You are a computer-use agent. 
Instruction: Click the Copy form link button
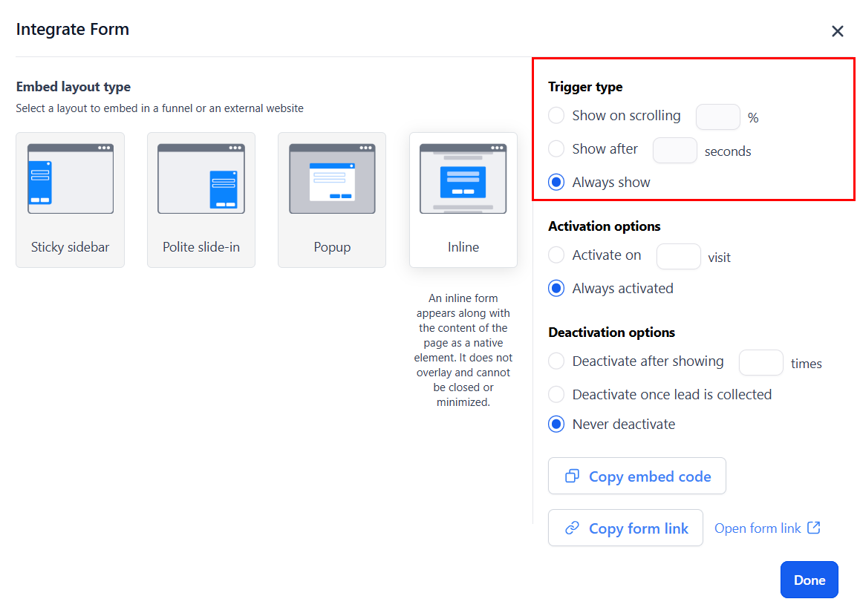pos(625,528)
